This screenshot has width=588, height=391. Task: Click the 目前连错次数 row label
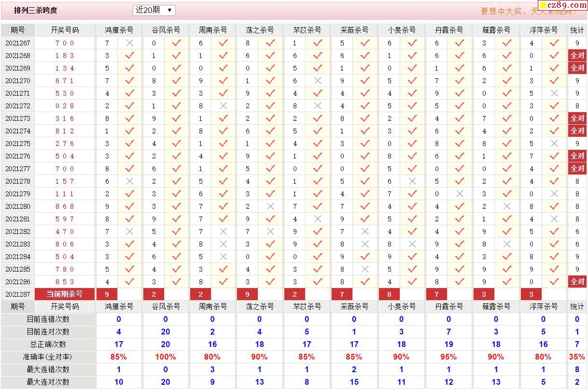[48, 319]
